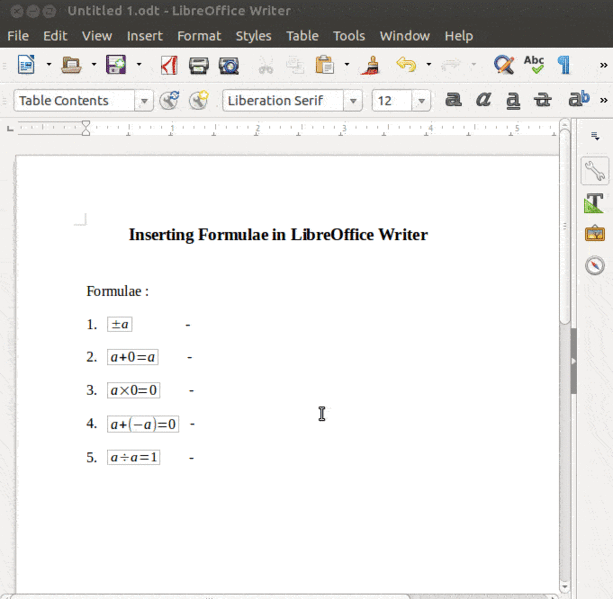613x599 pixels.
Task: Click the ruler tab stop type button
Action: point(11,128)
